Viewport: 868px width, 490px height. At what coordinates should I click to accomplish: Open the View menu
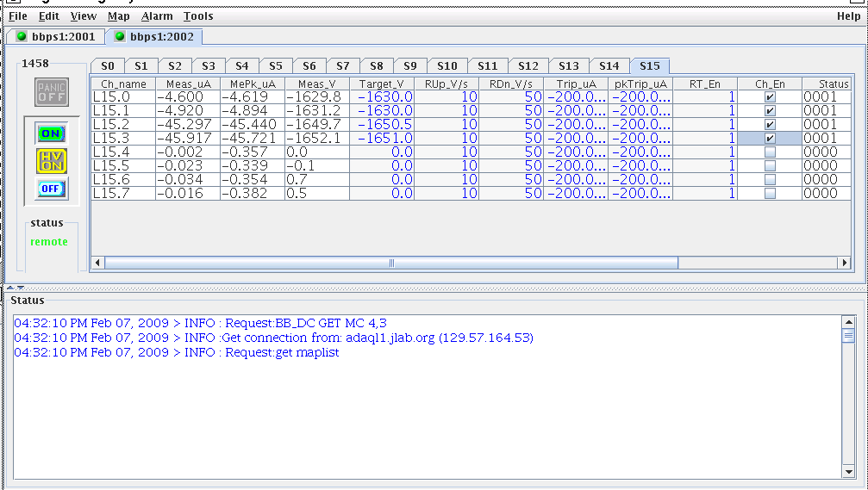point(83,16)
